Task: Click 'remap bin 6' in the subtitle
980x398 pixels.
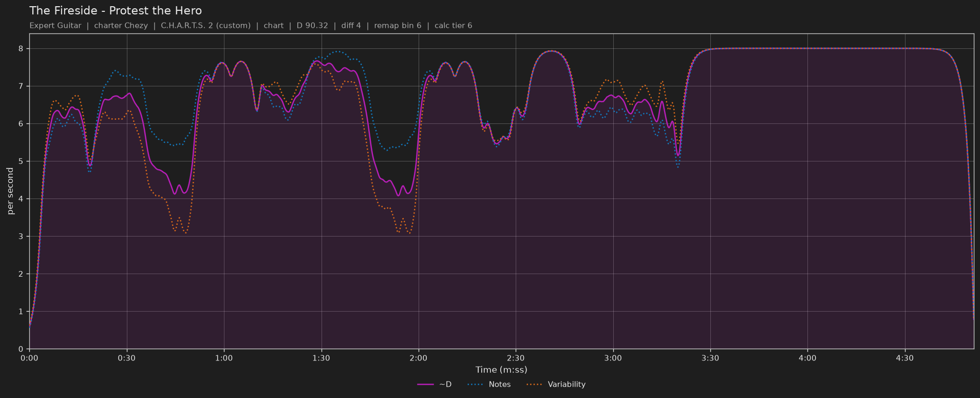Action: click(398, 26)
